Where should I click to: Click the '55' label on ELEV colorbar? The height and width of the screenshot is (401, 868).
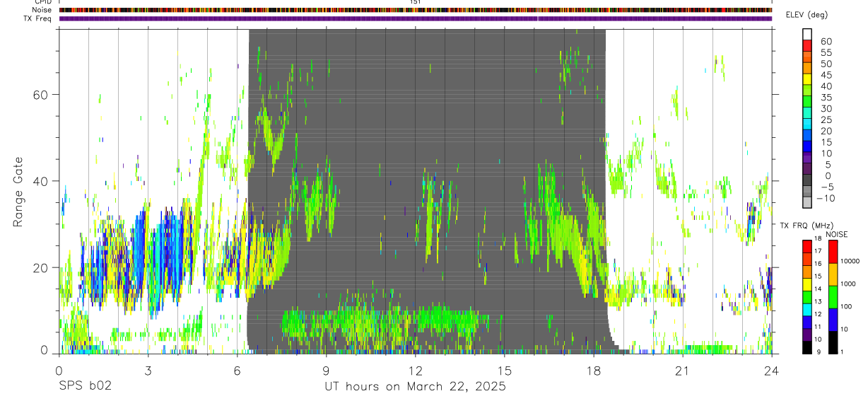click(826, 53)
